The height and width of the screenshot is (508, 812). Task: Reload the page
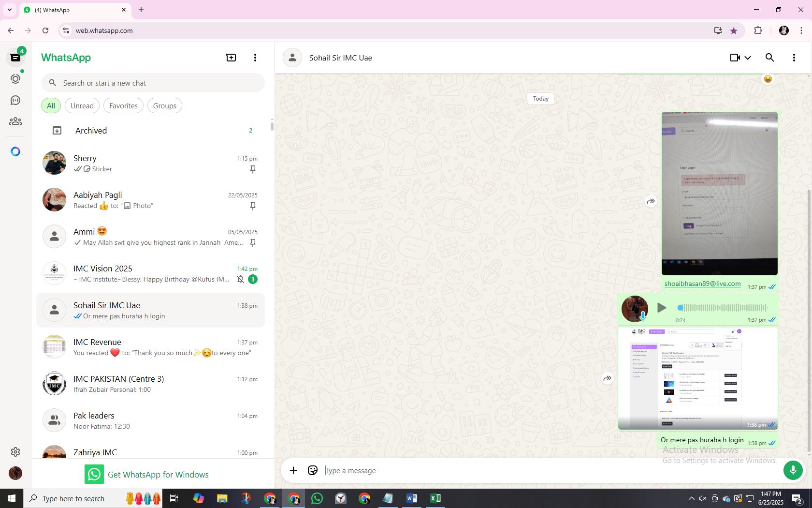click(x=45, y=30)
